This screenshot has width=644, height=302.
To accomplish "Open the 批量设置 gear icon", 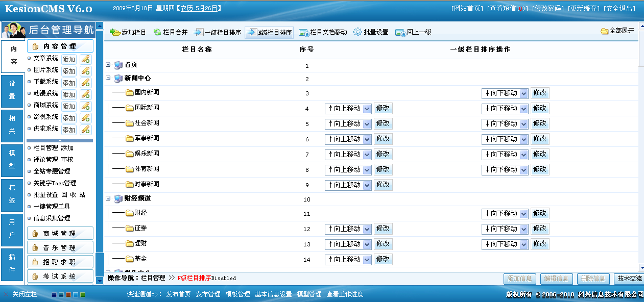I will click(x=357, y=32).
